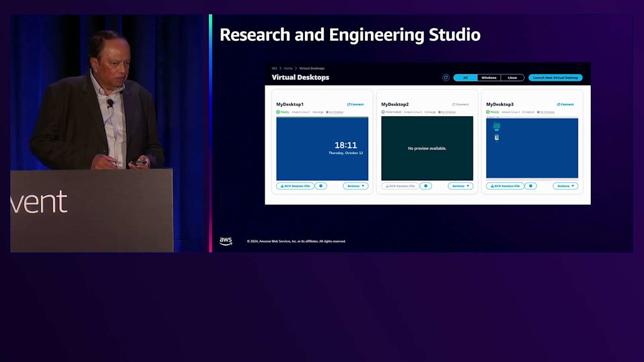Open the MyDesktop1 preview thumbnail
This screenshot has width=644, height=362.
tap(322, 149)
